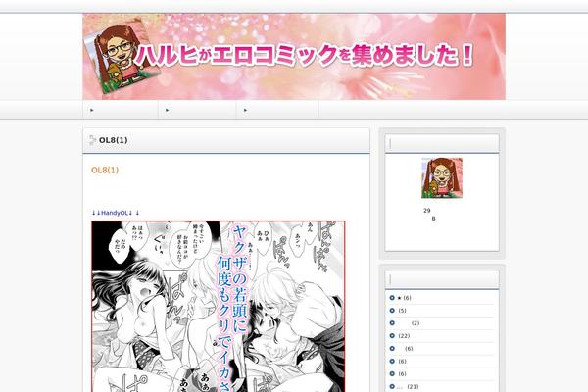Open the third navigation menu arrow item
The height and width of the screenshot is (392, 588).
(277, 110)
